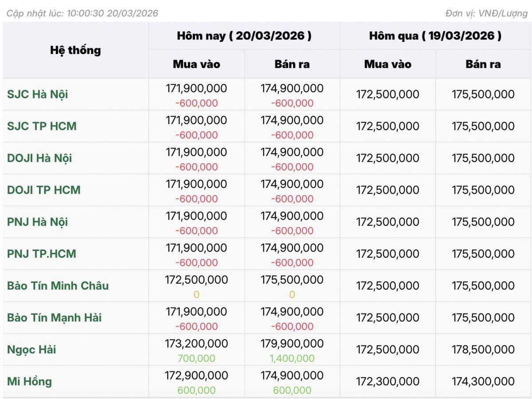This screenshot has height=399, width=532.
Task: Click the Hôm qua ( 19/03/2026 ) header
Action: tap(435, 36)
